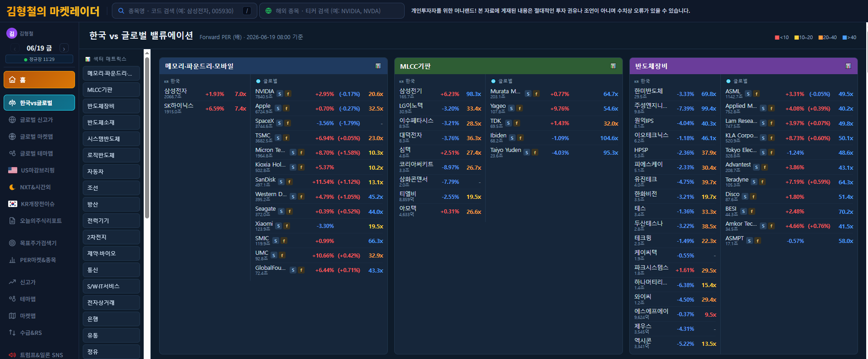Click the S badge next to KLA Corpo...
The height and width of the screenshot is (359, 868).
(763, 138)
